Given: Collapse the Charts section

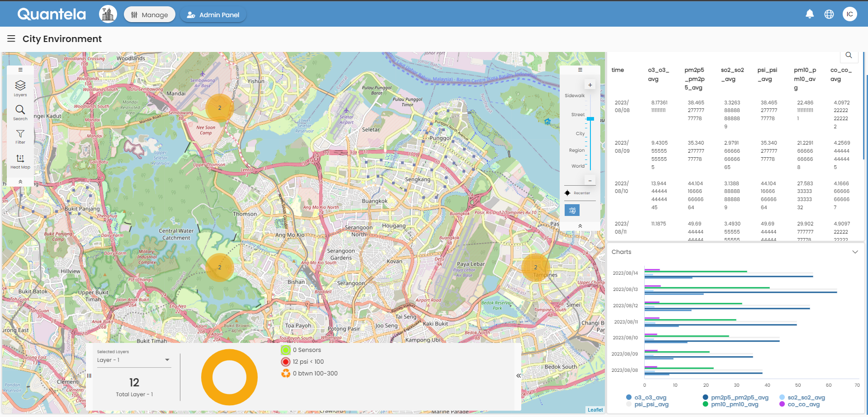Looking at the screenshot, I should 855,252.
